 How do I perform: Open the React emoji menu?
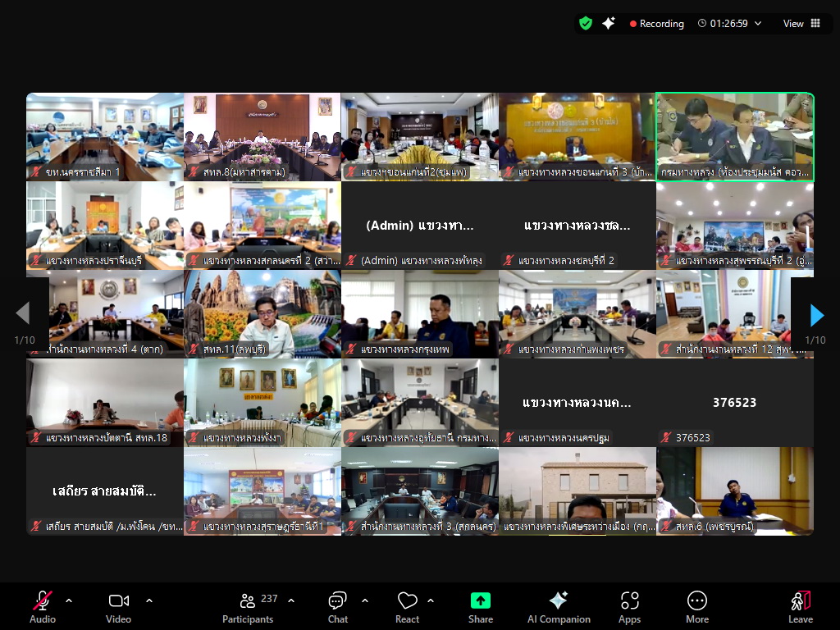[x=408, y=607]
